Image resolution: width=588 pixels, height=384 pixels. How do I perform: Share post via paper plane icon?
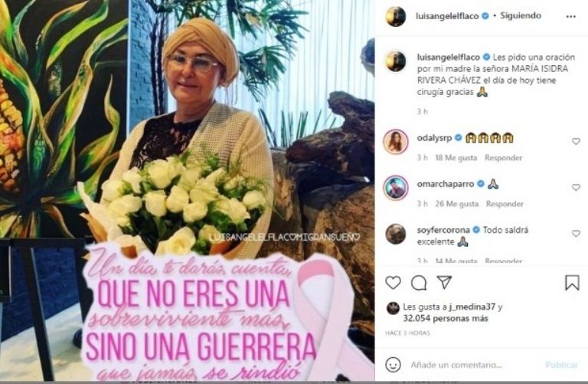point(444,282)
